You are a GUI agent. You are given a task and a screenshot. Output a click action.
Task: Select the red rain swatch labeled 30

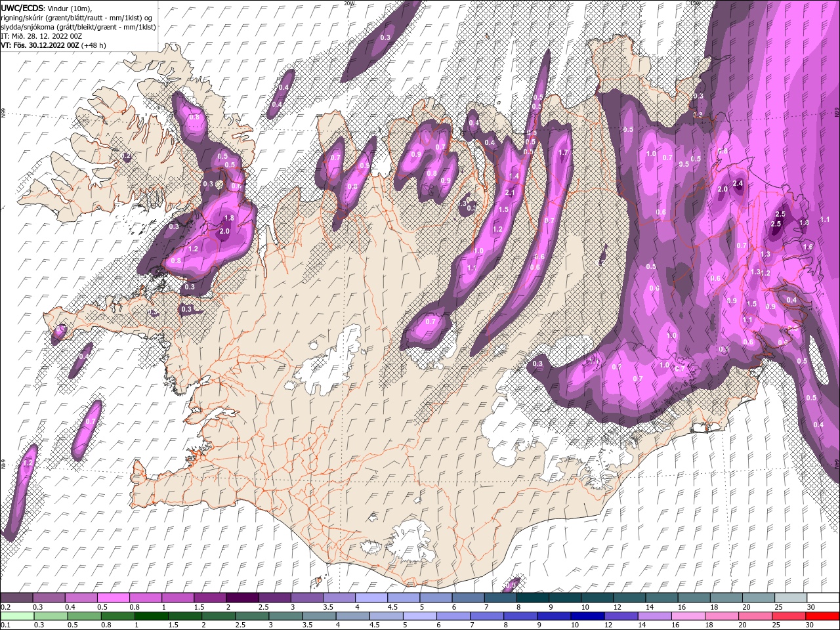coord(822,616)
